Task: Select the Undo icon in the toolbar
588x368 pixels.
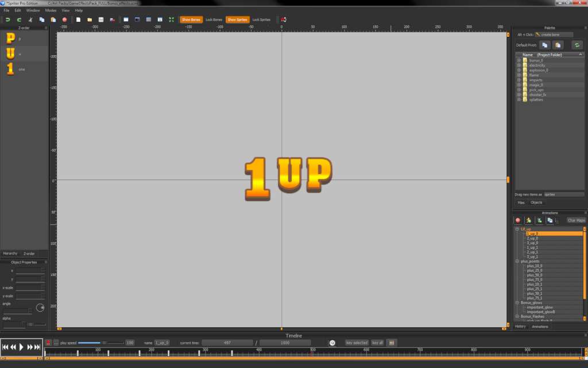Action: coord(7,19)
